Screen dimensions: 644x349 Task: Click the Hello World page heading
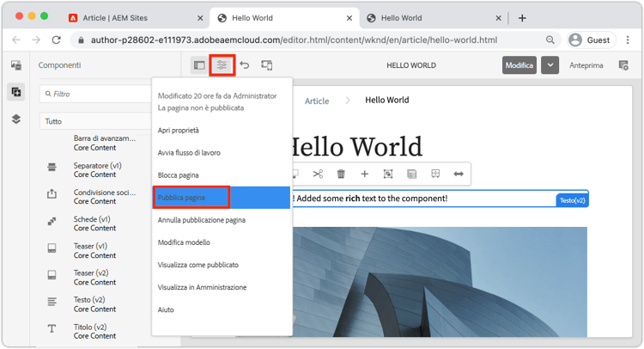point(355,147)
